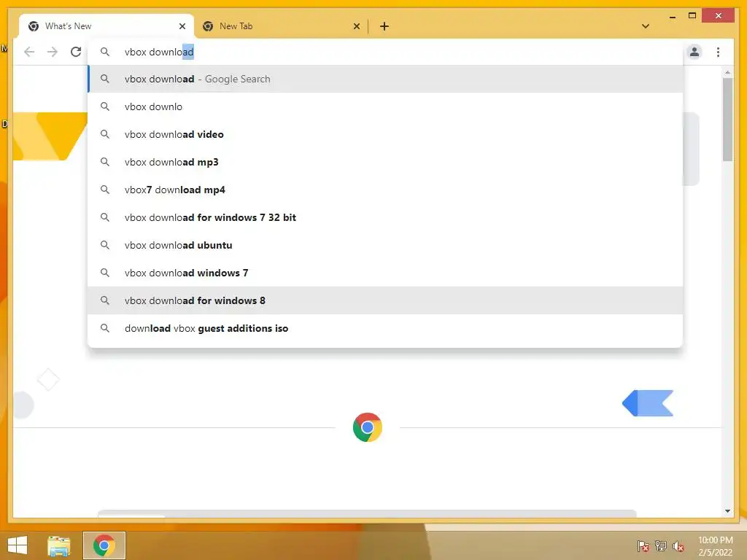This screenshot has height=560, width=747.
Task: Choose the 'vbox download mp3' suggestion
Action: 385,162
